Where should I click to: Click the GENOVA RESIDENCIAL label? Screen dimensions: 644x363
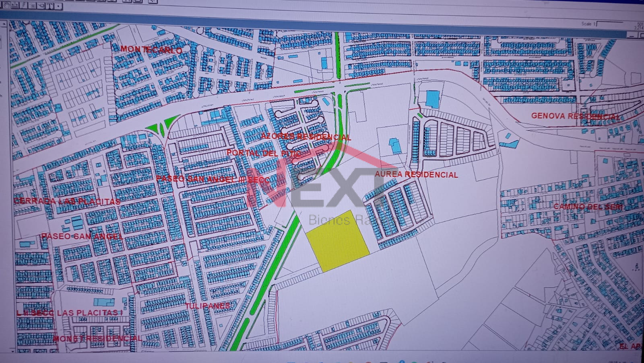[576, 116]
